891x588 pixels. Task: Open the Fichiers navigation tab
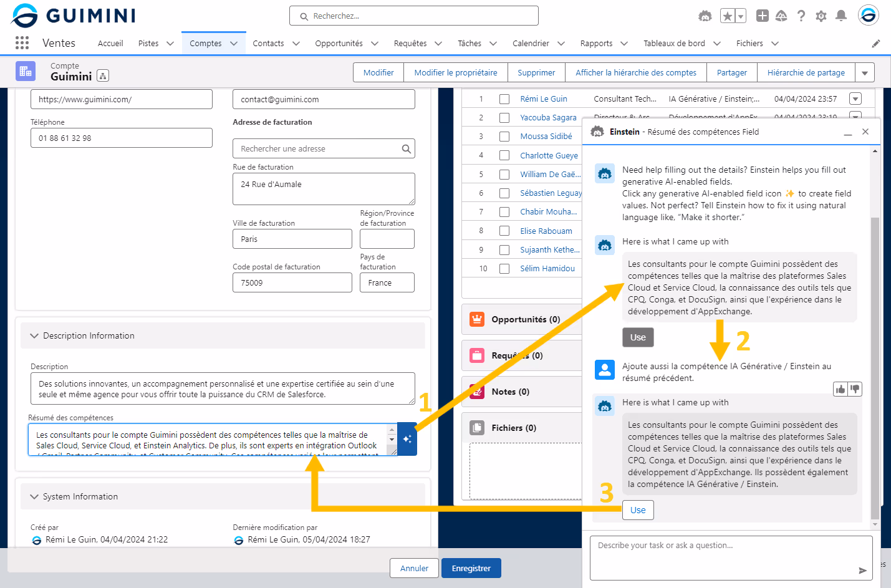(749, 44)
